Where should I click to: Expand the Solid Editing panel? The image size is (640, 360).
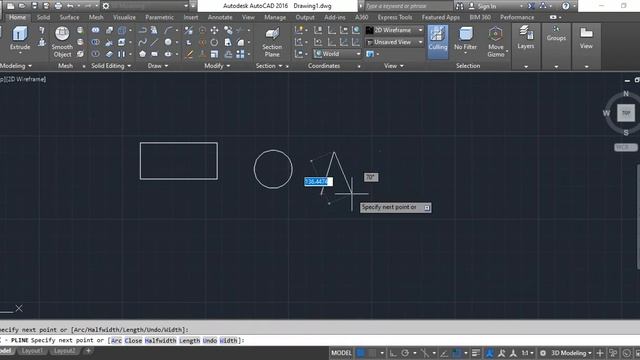tap(111, 66)
